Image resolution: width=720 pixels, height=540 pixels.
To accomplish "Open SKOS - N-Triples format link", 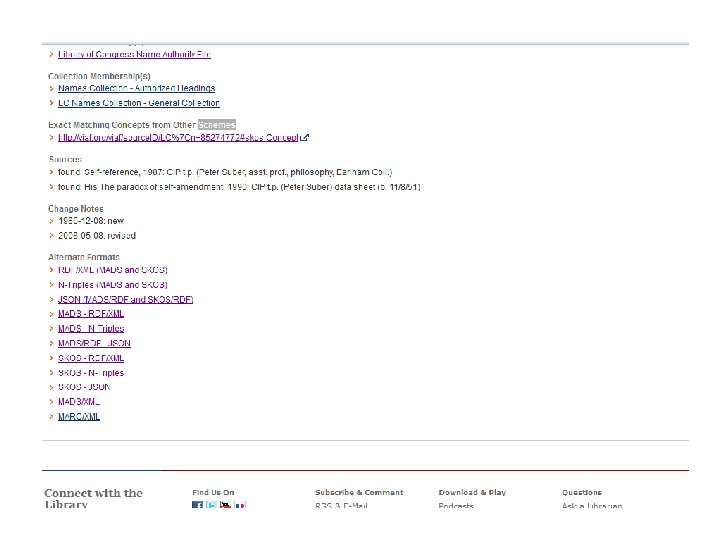I will [91, 373].
